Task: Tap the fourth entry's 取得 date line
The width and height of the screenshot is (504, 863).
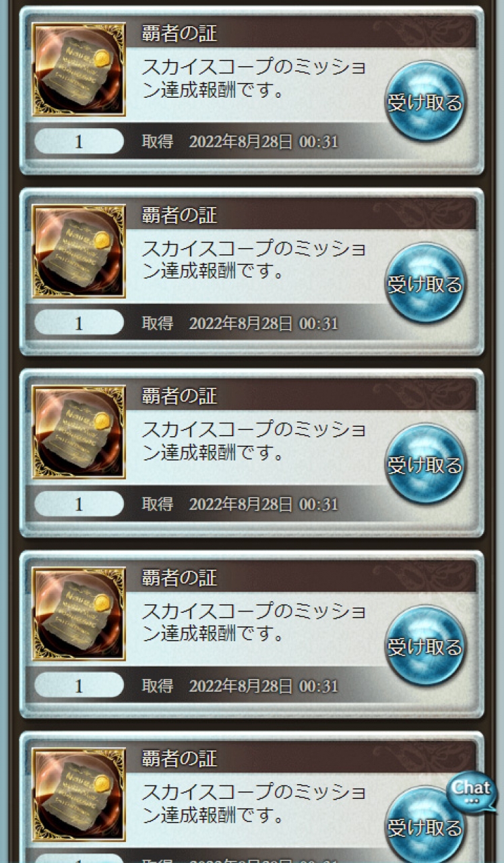Action: tap(240, 686)
